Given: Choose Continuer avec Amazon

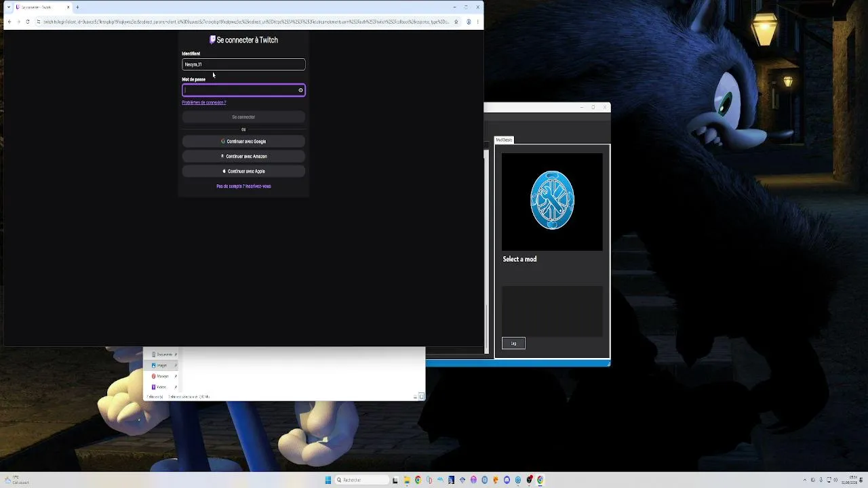Looking at the screenshot, I should (243, 157).
